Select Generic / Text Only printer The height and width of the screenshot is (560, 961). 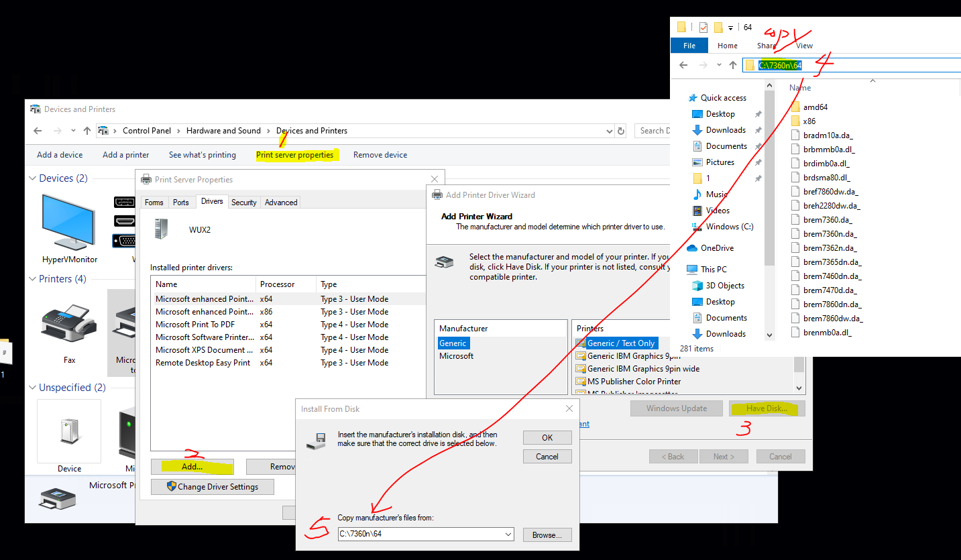pos(616,343)
